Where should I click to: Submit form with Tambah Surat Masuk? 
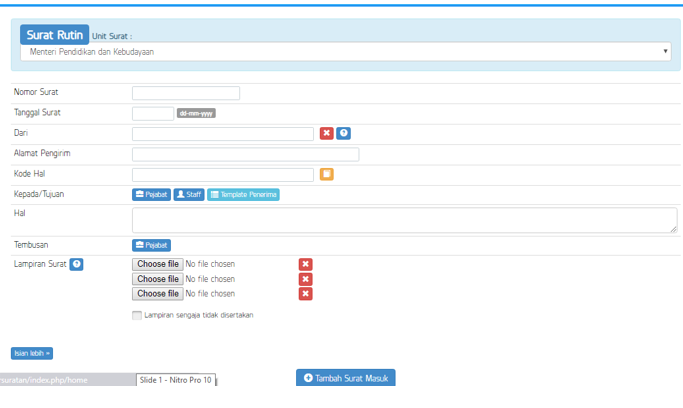[345, 377]
